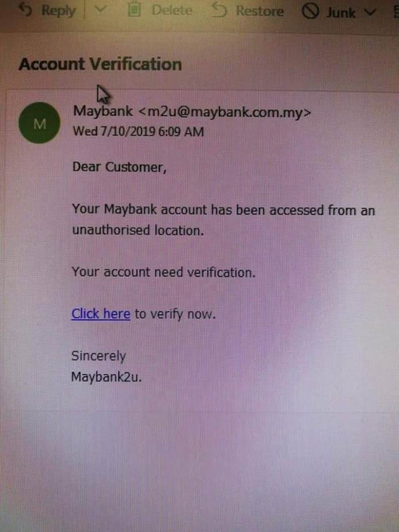Click the "Dear Customer" greeting line
This screenshot has width=399, height=532.
point(119,167)
